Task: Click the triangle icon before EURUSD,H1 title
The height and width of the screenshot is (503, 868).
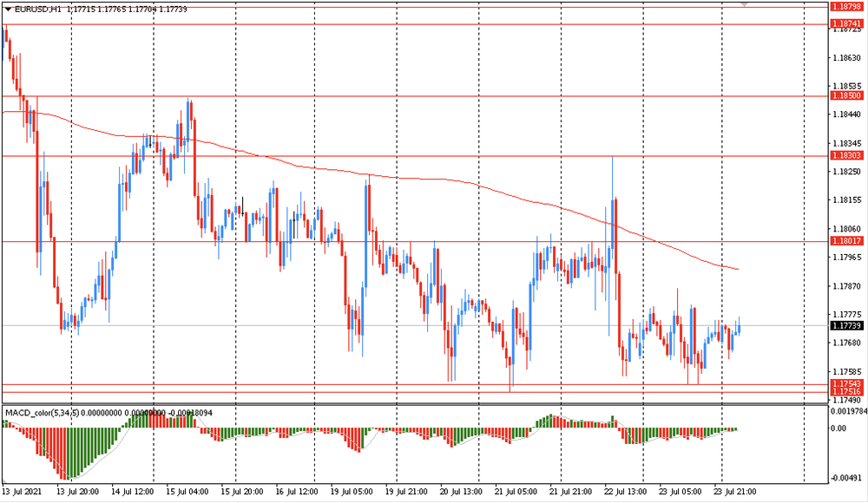Action: [x=8, y=10]
